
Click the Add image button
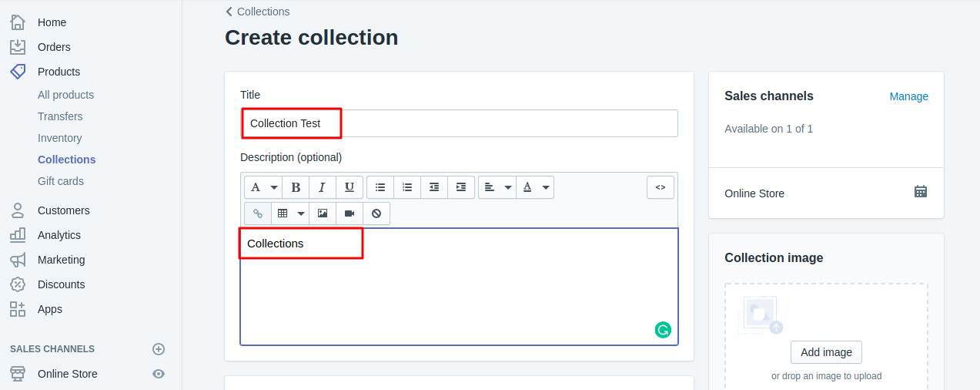point(826,352)
